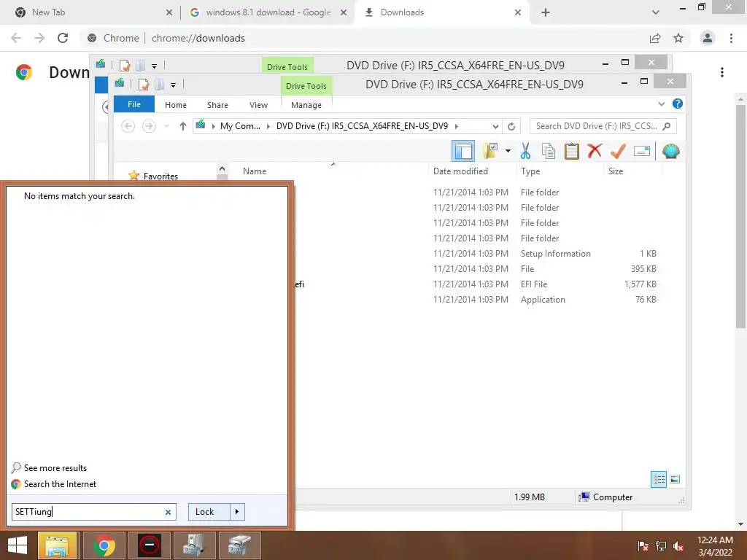
Task: Click the Windows Start button
Action: point(18,545)
